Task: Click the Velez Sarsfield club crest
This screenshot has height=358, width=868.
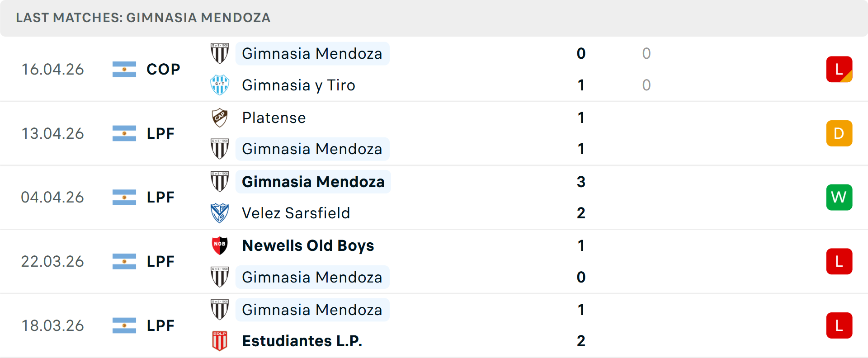Action: [x=220, y=213]
